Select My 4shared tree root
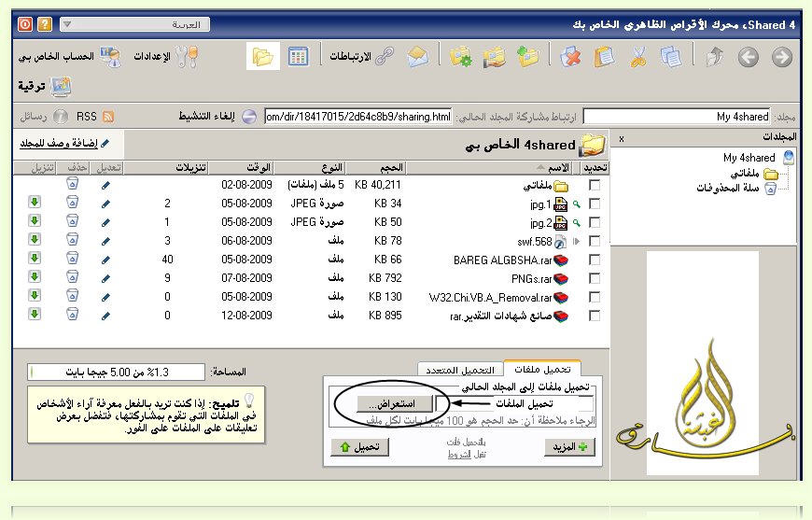This screenshot has height=520, width=812. point(749,158)
